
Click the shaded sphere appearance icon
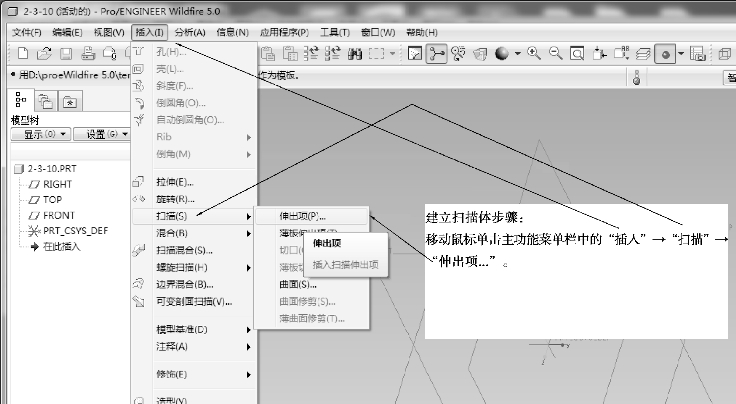click(502, 53)
